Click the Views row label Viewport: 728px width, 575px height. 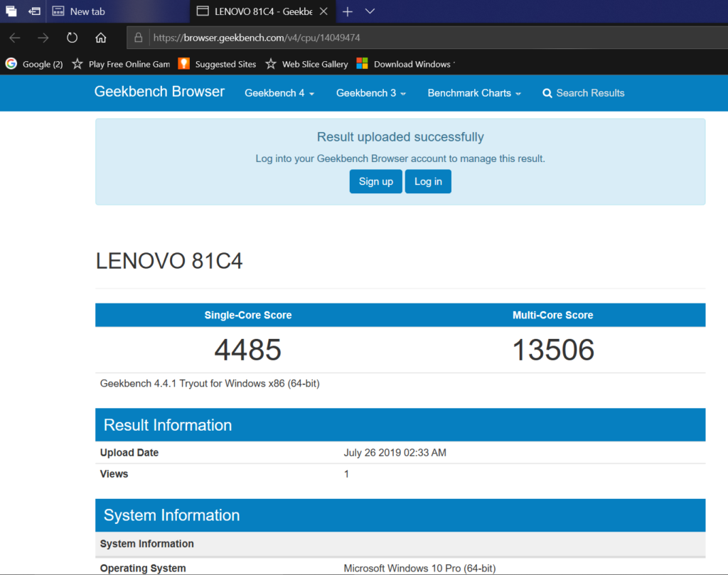(x=114, y=474)
